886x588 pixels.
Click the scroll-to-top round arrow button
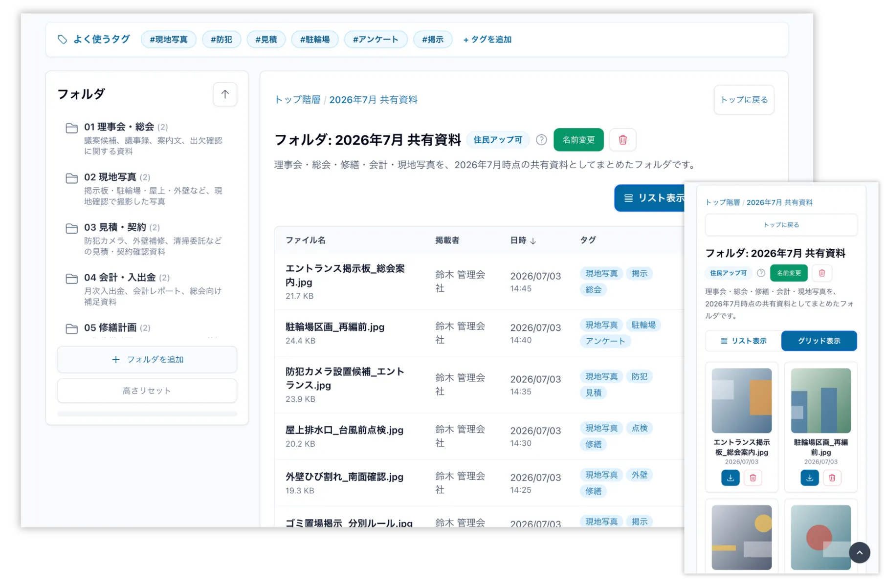click(860, 553)
